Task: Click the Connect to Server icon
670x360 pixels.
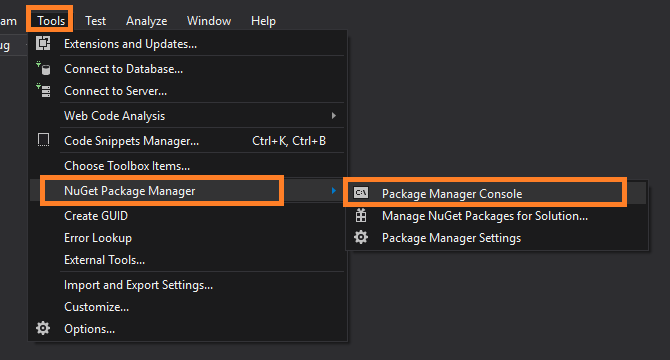Action: point(43,91)
